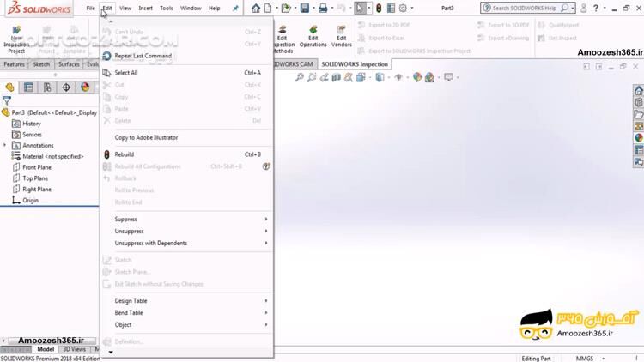The width and height of the screenshot is (644, 362).
Task: Click the Print icon in the toolbar
Action: pos(323,9)
